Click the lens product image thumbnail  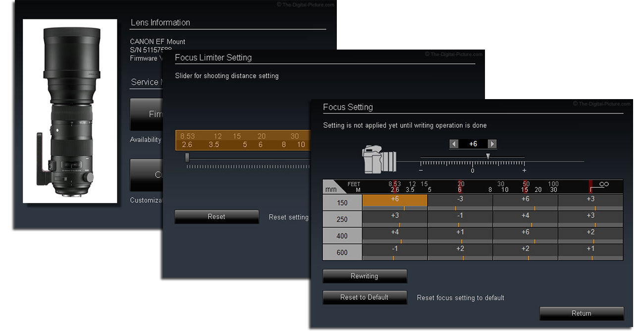point(70,111)
